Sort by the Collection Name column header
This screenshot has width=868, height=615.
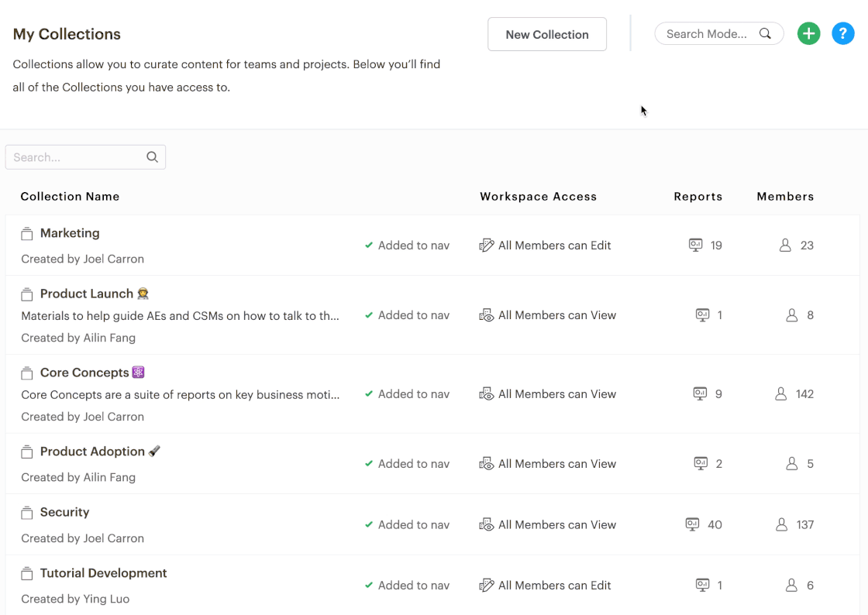[x=70, y=196]
